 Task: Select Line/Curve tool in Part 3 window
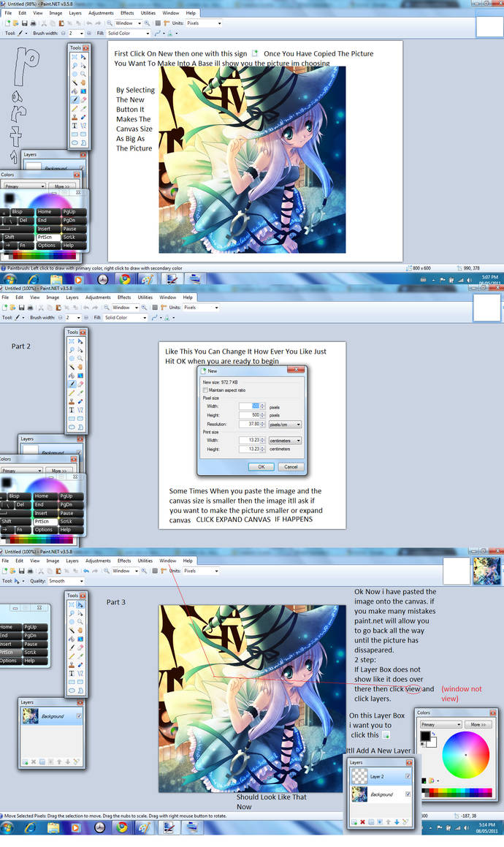click(80, 673)
